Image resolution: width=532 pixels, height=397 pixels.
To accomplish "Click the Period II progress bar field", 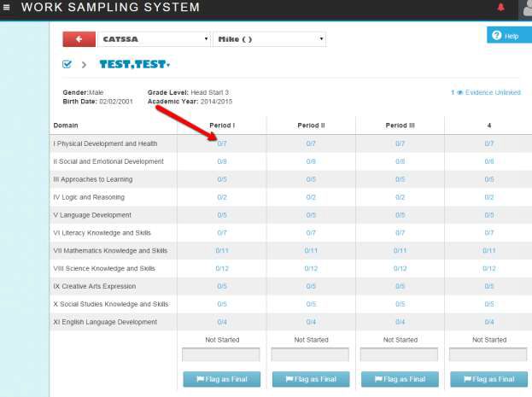I will point(311,354).
